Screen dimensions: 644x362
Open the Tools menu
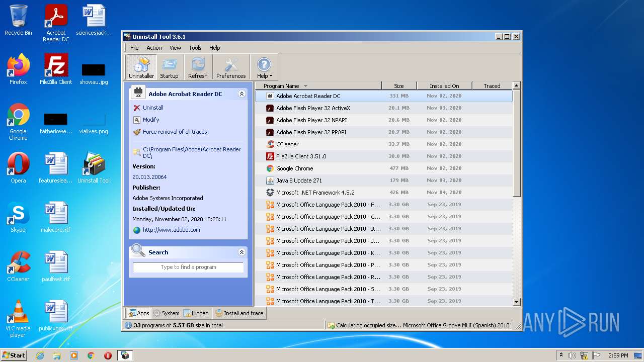(195, 48)
